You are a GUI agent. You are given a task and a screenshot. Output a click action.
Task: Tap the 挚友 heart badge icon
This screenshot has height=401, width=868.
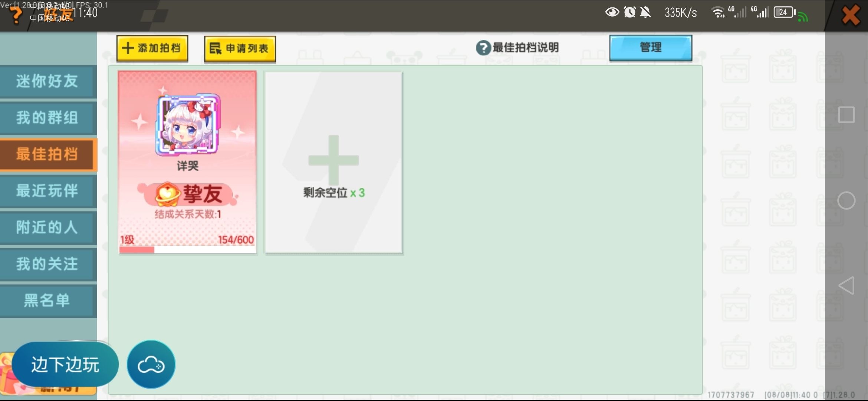[x=167, y=194]
